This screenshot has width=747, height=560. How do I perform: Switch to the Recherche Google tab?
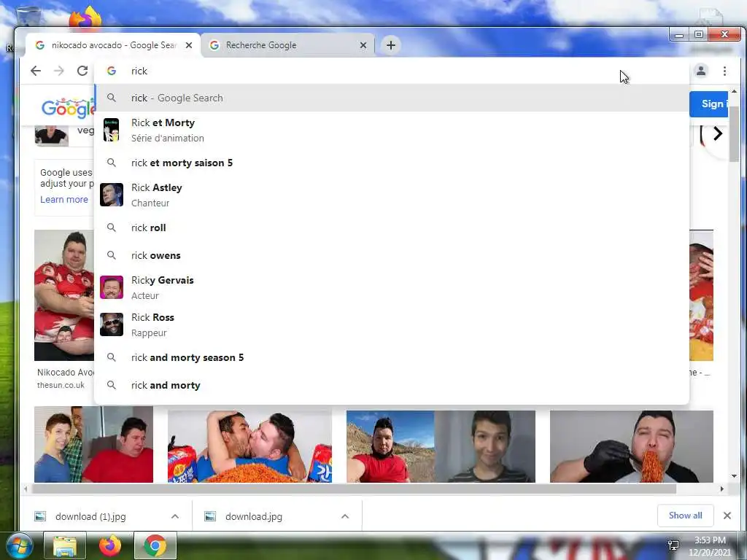click(x=287, y=45)
